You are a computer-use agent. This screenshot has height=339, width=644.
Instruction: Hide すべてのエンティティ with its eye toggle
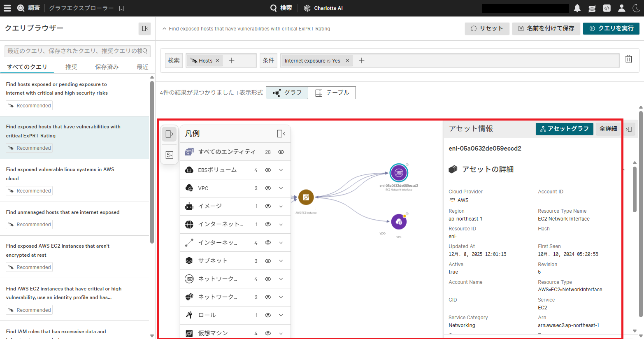click(x=281, y=152)
